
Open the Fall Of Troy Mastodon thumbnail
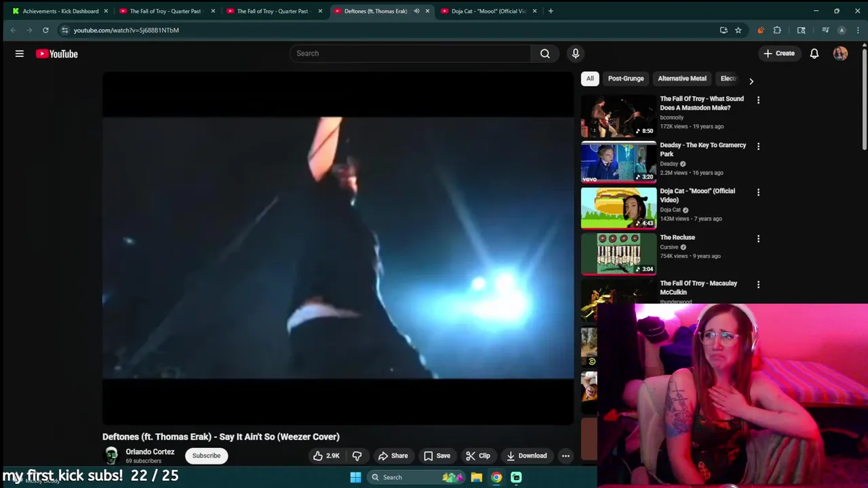pyautogui.click(x=618, y=115)
